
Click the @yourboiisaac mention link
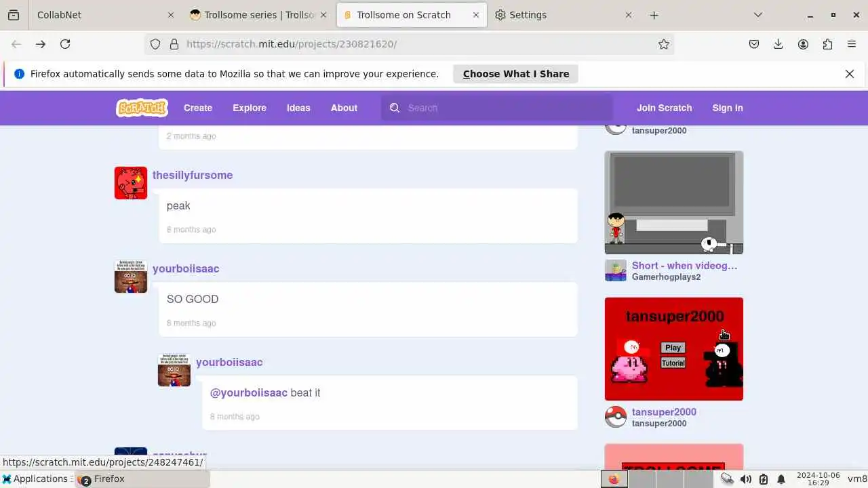[x=249, y=392]
